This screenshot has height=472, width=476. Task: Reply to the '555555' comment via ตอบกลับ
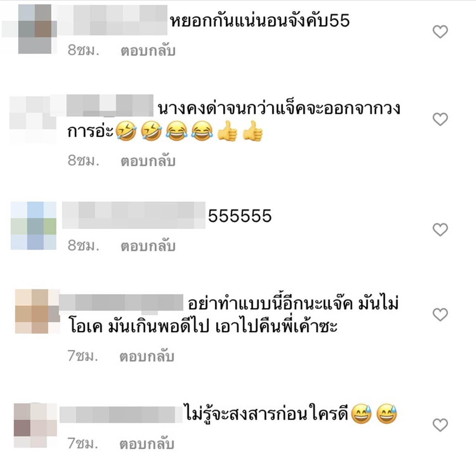[148, 246]
